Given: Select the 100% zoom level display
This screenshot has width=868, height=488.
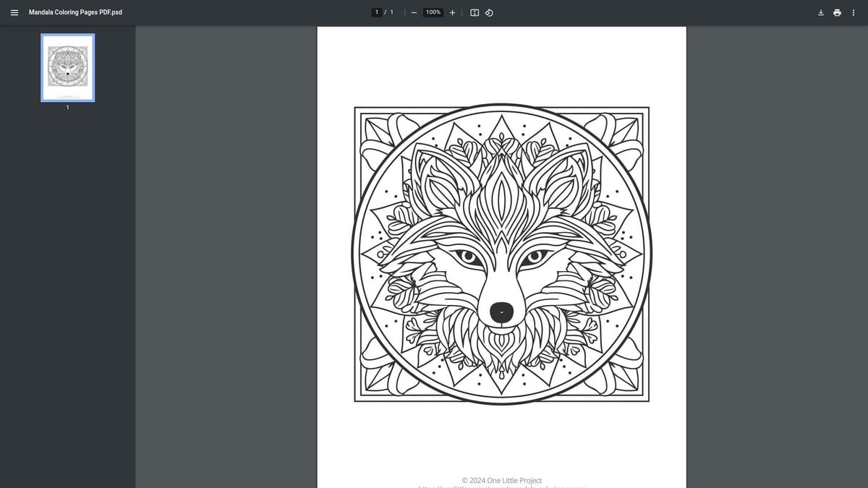Looking at the screenshot, I should [x=432, y=12].
